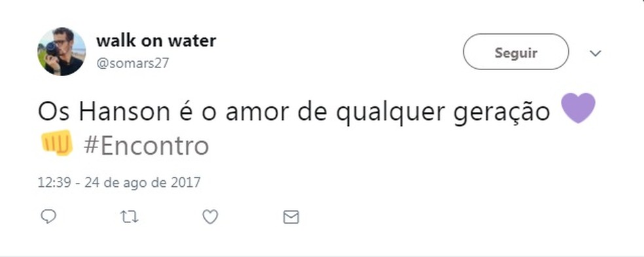Image resolution: width=644 pixels, height=257 pixels.
Task: Click the date 24 de ago de 2017
Action: (143, 182)
